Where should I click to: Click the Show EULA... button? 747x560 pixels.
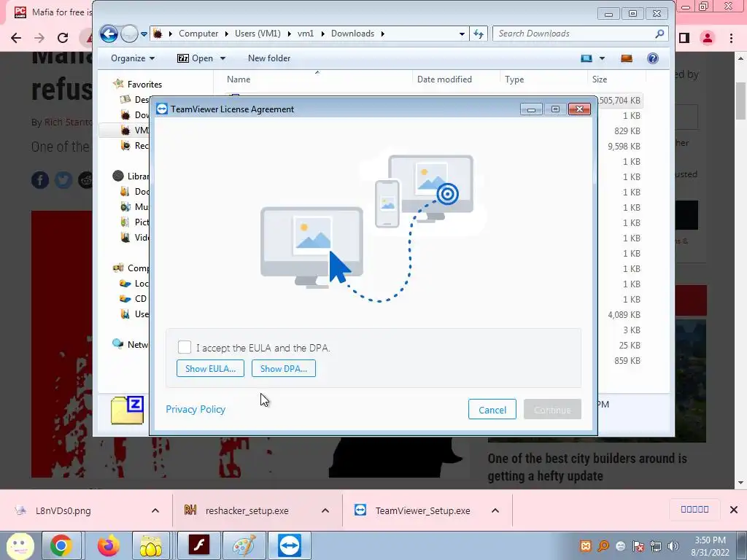[210, 368]
